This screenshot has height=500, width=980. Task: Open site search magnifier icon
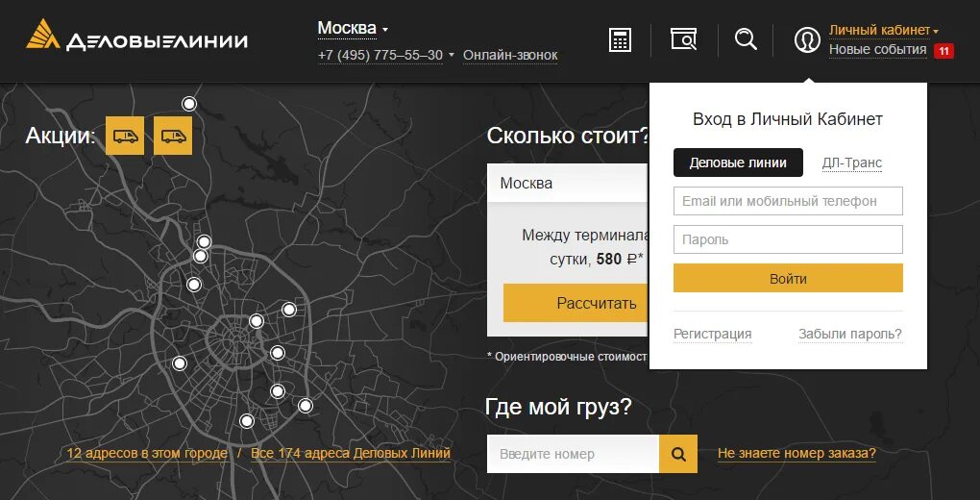(746, 39)
